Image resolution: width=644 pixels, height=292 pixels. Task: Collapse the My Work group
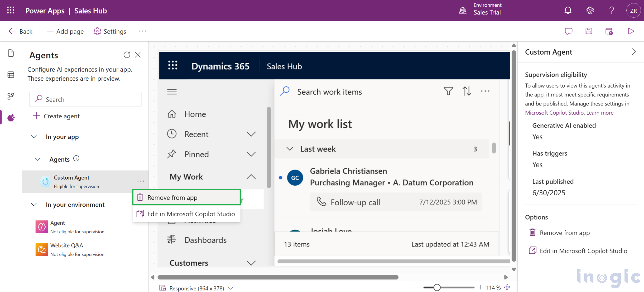pyautogui.click(x=251, y=177)
